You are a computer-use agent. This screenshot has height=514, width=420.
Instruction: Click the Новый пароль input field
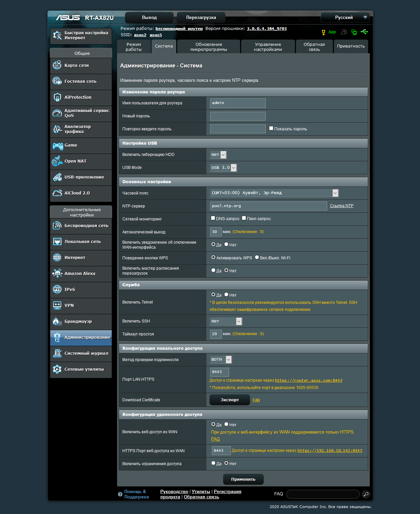238,116
